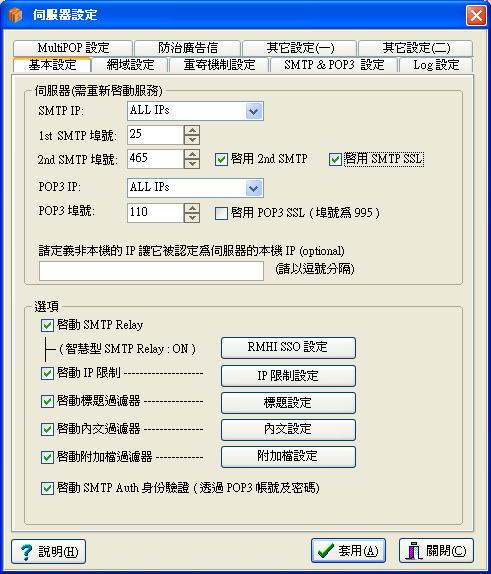Enable the 啓用 POP3 SSL checkbox

tap(221, 213)
